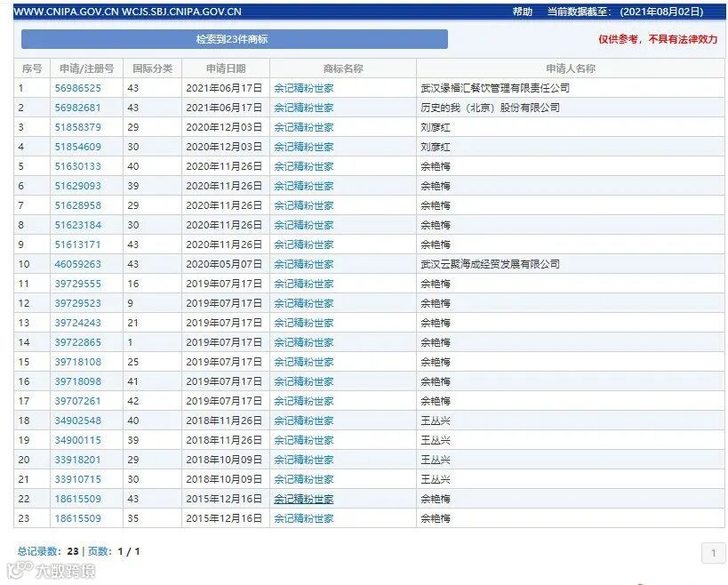728x585 pixels.
Task: Open underlined 余记精粉世家 link in row 22
Action: pos(304,499)
